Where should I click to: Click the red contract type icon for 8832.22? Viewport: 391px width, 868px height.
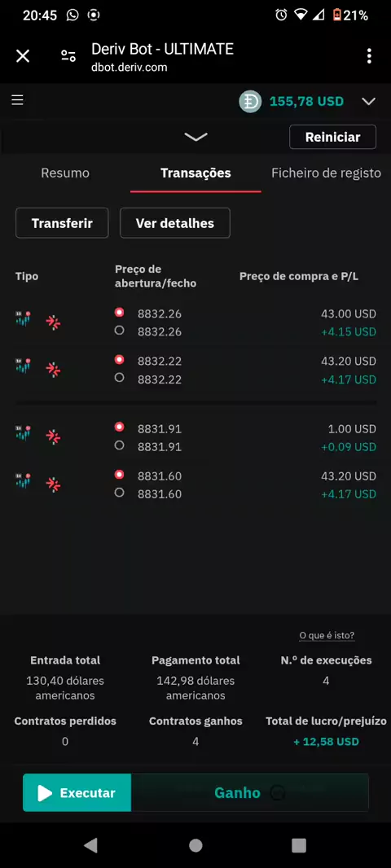(53, 369)
